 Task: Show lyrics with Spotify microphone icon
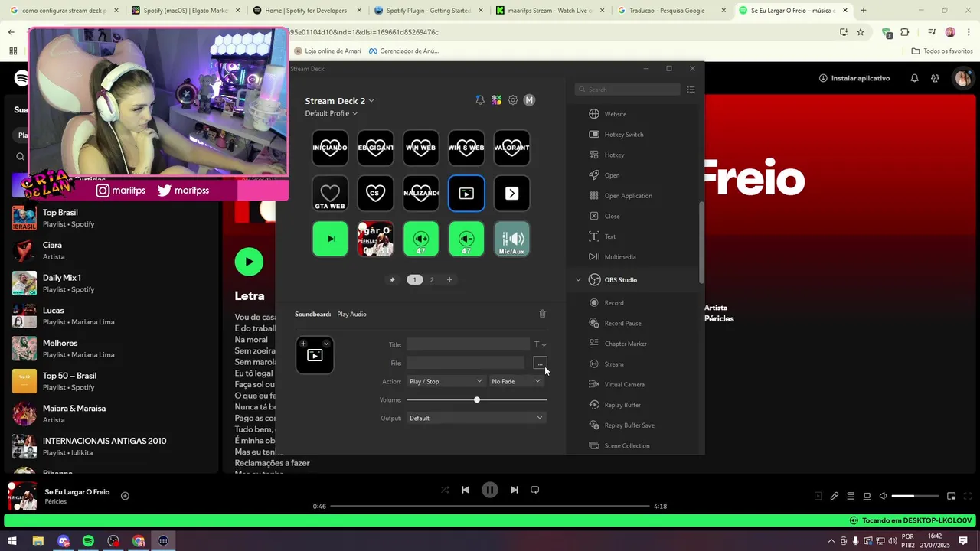pyautogui.click(x=835, y=496)
